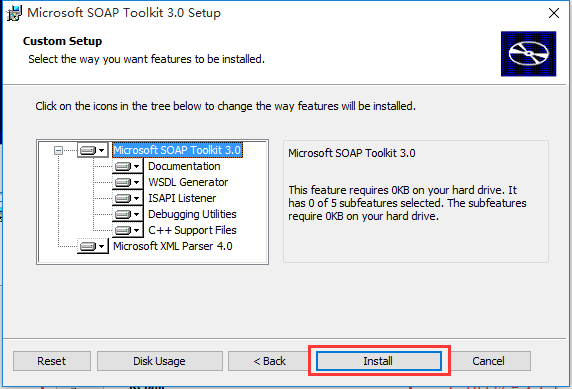
Task: Open install-state dropdown for WSDL Generator
Action: (128, 182)
